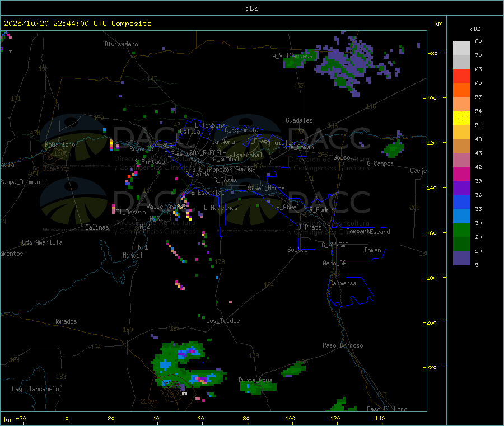
Task: Click the E_Escorial location label
Action: click(x=207, y=193)
